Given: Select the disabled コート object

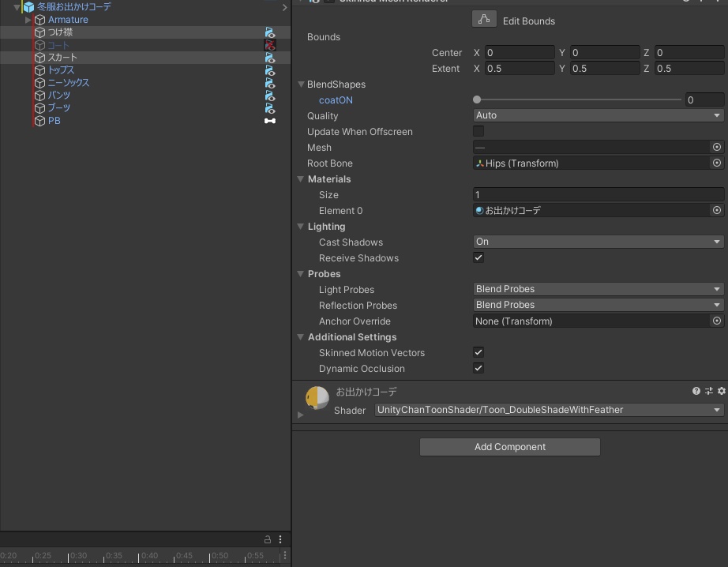Looking at the screenshot, I should click(58, 45).
